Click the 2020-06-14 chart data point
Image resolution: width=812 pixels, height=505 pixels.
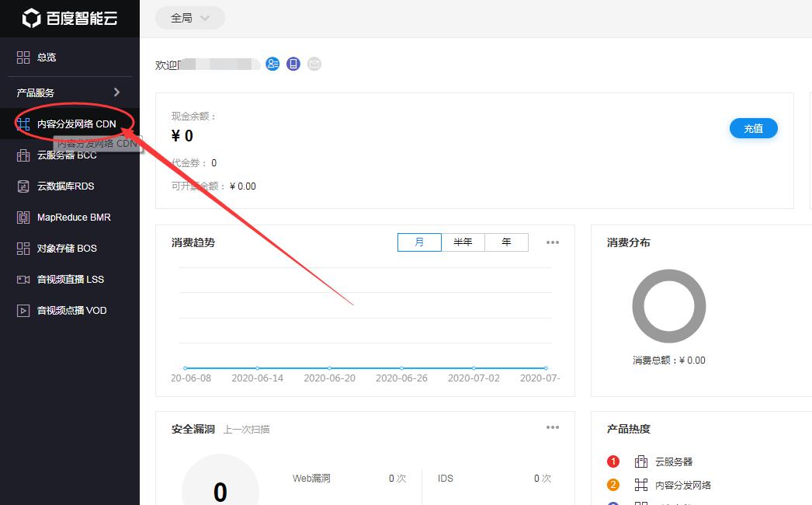(258, 368)
